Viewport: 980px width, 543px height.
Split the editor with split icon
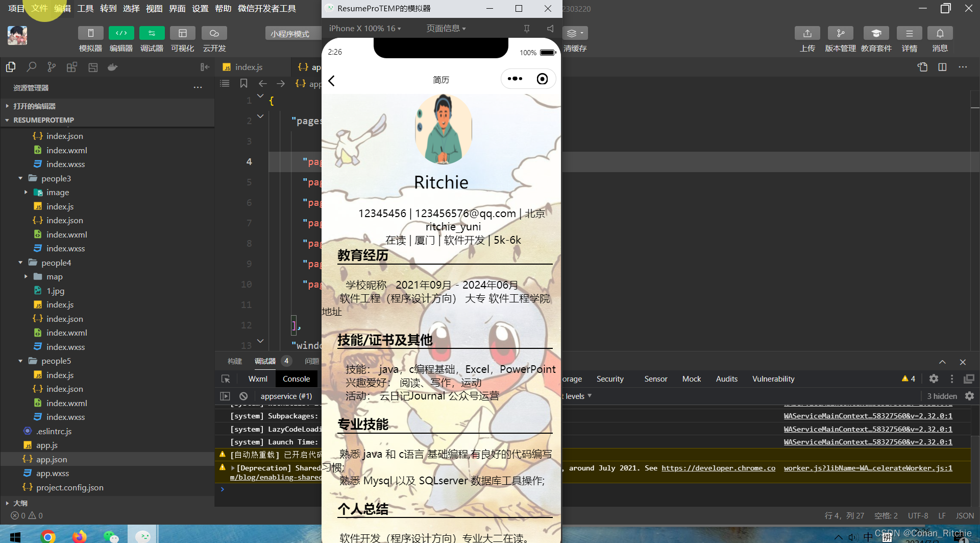coord(942,67)
